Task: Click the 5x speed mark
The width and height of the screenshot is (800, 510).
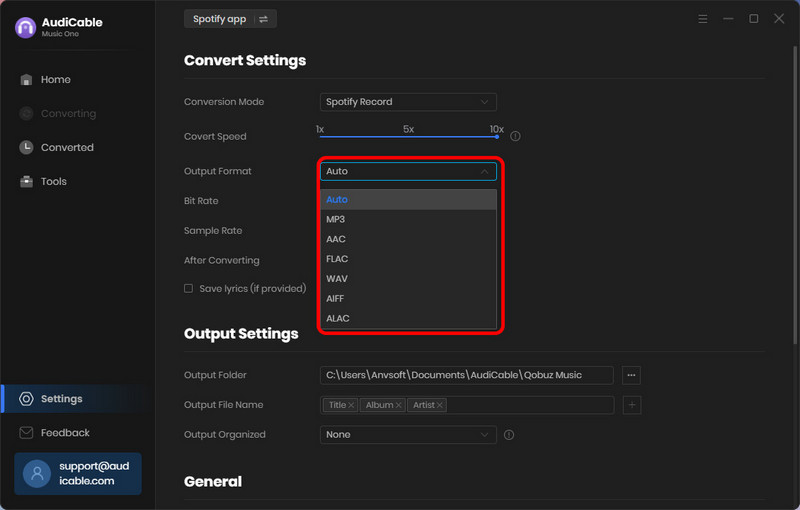Action: click(x=408, y=130)
